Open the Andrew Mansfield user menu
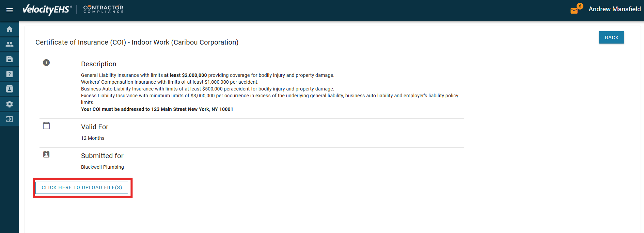This screenshot has height=233, width=644. point(614,9)
